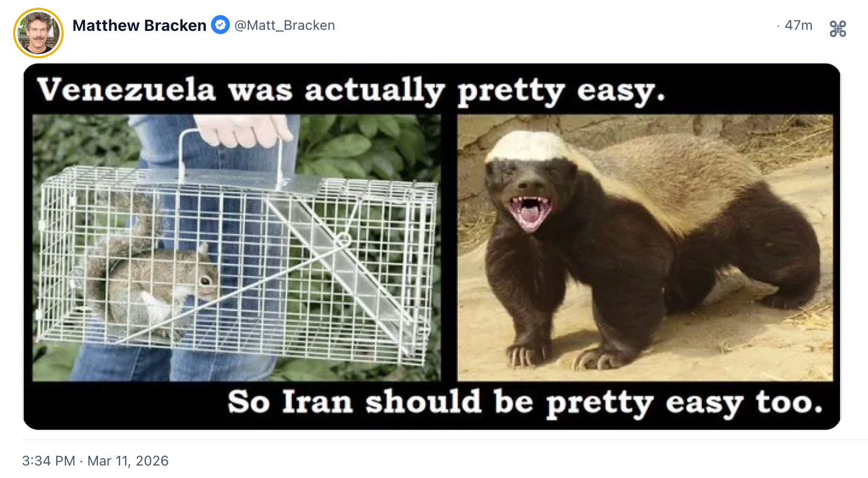
Task: Open Matthew Bracken's profile avatar
Action: click(39, 33)
